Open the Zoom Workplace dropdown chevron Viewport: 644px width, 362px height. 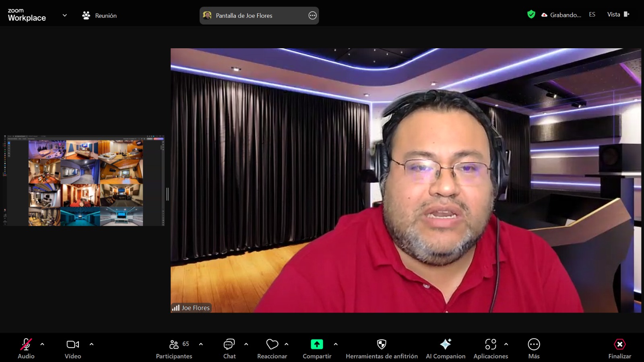tap(65, 15)
